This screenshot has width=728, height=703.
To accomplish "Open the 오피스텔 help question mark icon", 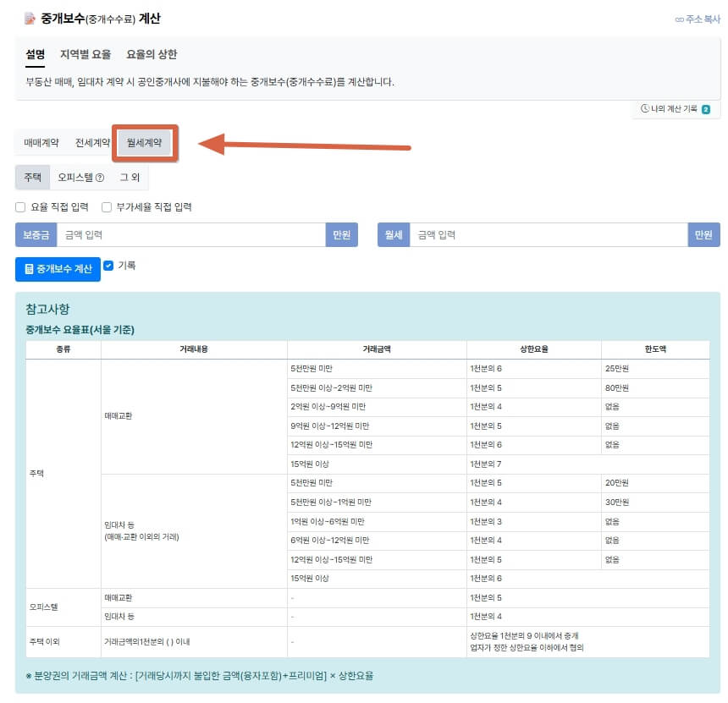I will click(100, 178).
